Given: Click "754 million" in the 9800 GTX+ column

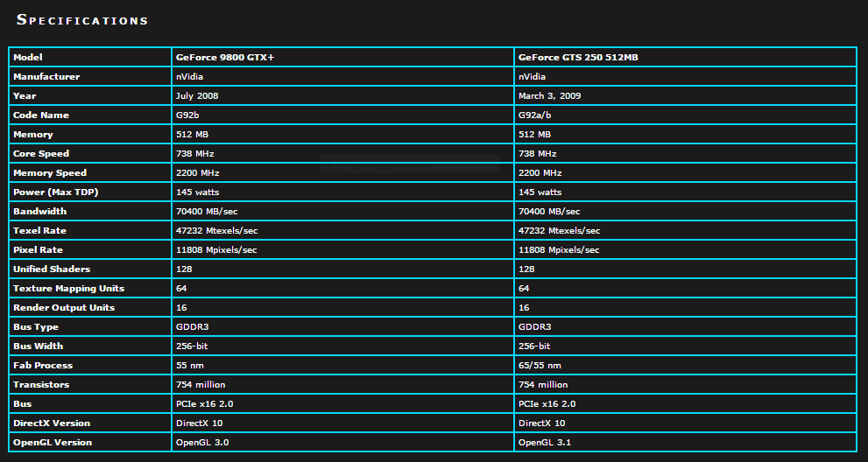Looking at the screenshot, I should pos(201,384).
